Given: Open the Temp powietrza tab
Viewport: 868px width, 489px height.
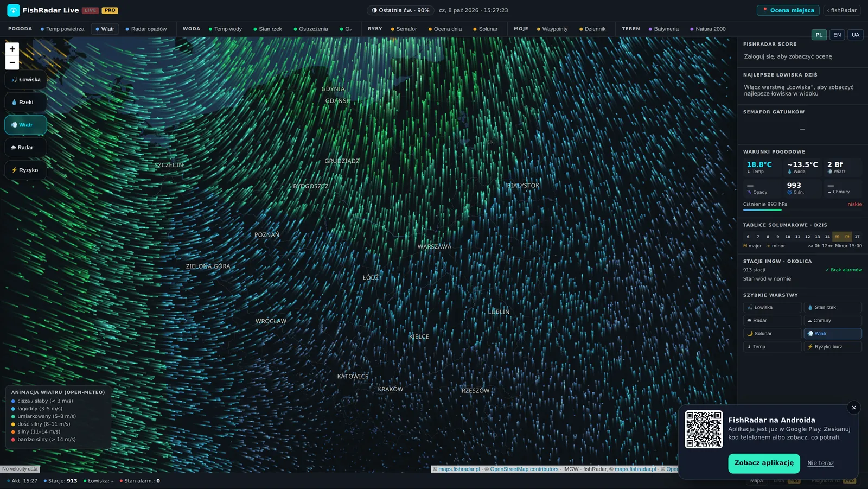Looking at the screenshot, I should coord(62,29).
